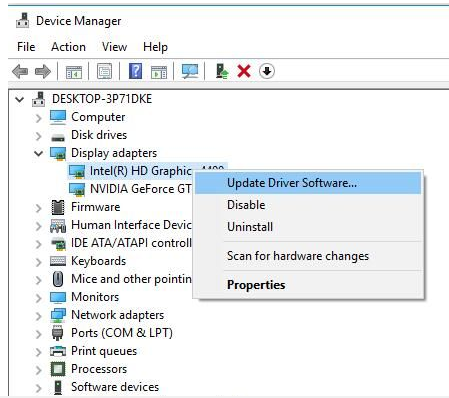Open the File menu
Screen dimensions: 449x398
pyautogui.click(x=26, y=47)
